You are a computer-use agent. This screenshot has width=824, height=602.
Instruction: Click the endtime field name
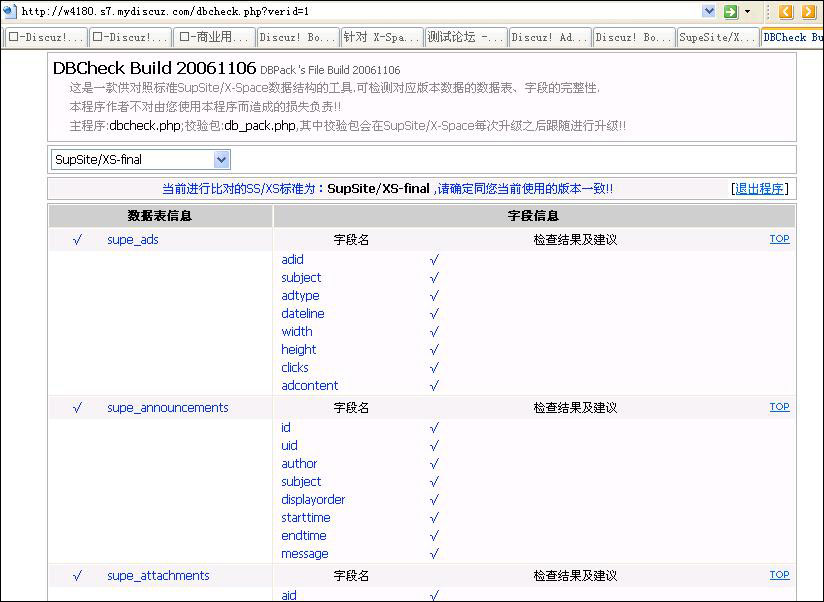coord(304,536)
